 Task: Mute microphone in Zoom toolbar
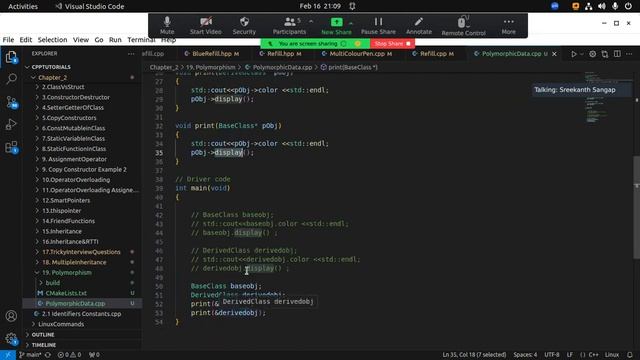pyautogui.click(x=167, y=25)
